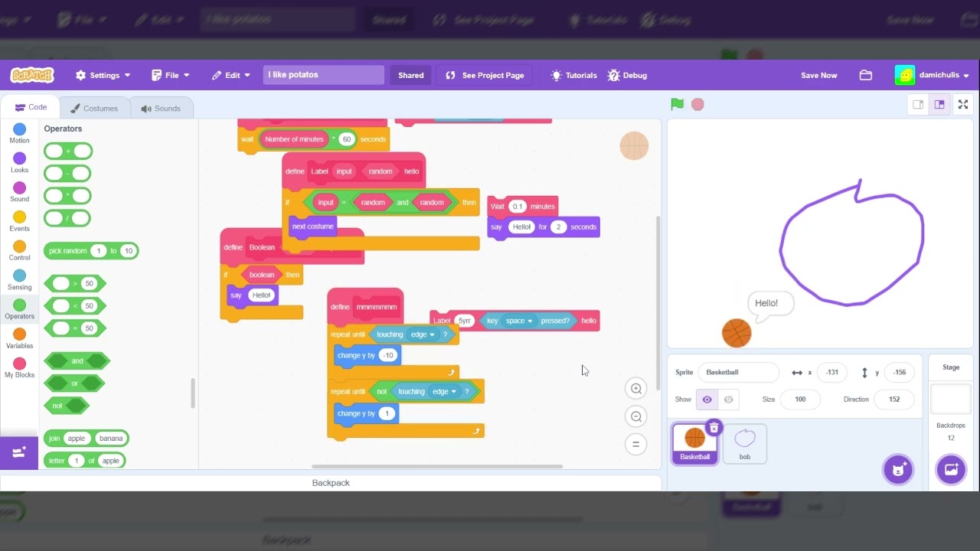Open the edge dropdown in first touching block
This screenshot has height=551, width=980.
point(422,334)
